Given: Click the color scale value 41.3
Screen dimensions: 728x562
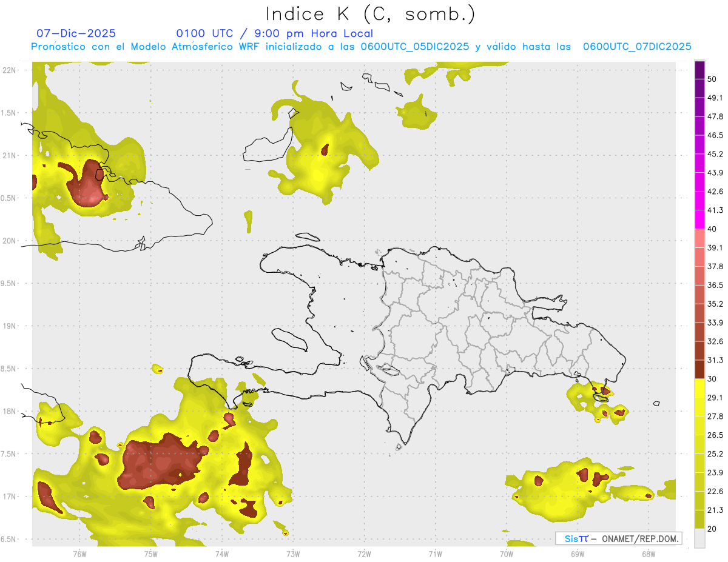Looking at the screenshot, I should point(715,210).
